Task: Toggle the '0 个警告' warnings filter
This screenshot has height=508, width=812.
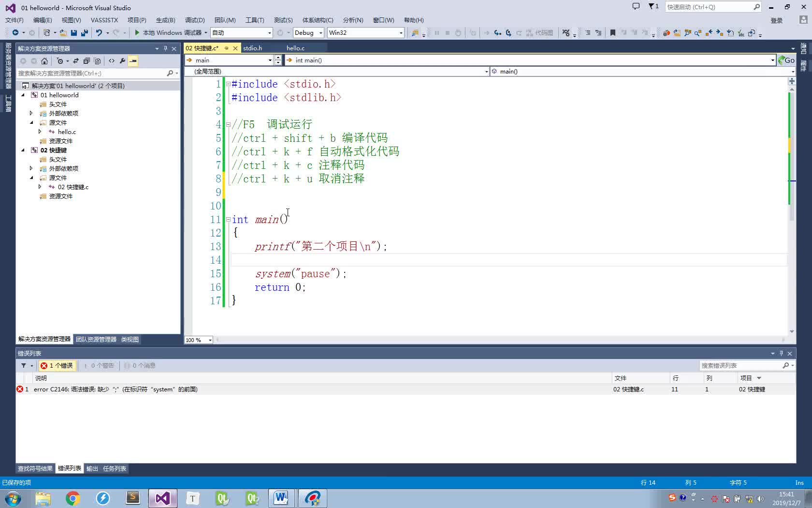Action: click(99, 365)
